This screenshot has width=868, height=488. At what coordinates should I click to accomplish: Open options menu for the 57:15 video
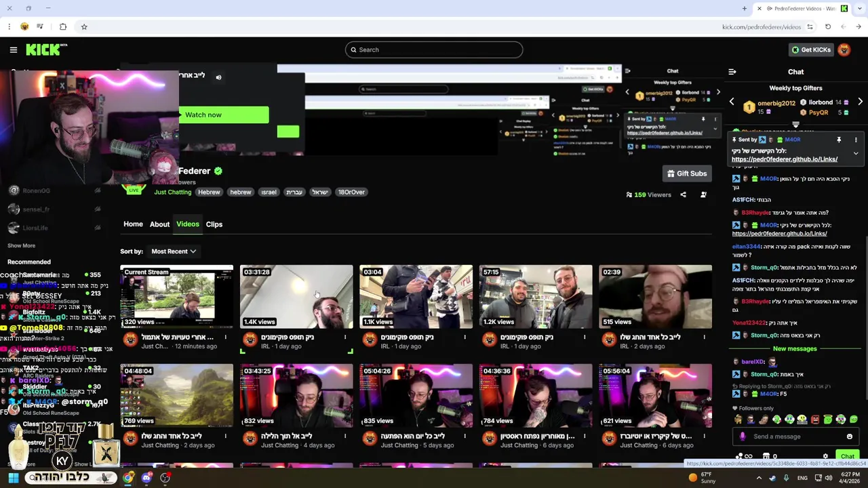[585, 337]
